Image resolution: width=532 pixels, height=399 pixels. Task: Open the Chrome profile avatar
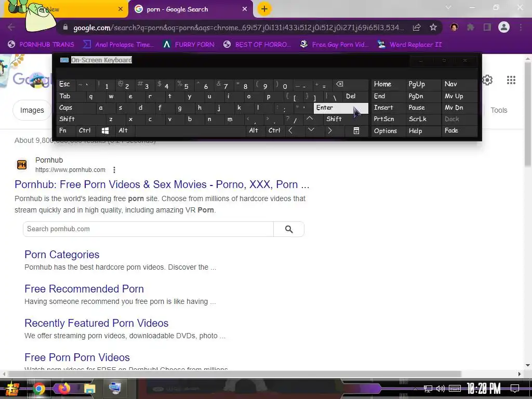pyautogui.click(x=504, y=27)
